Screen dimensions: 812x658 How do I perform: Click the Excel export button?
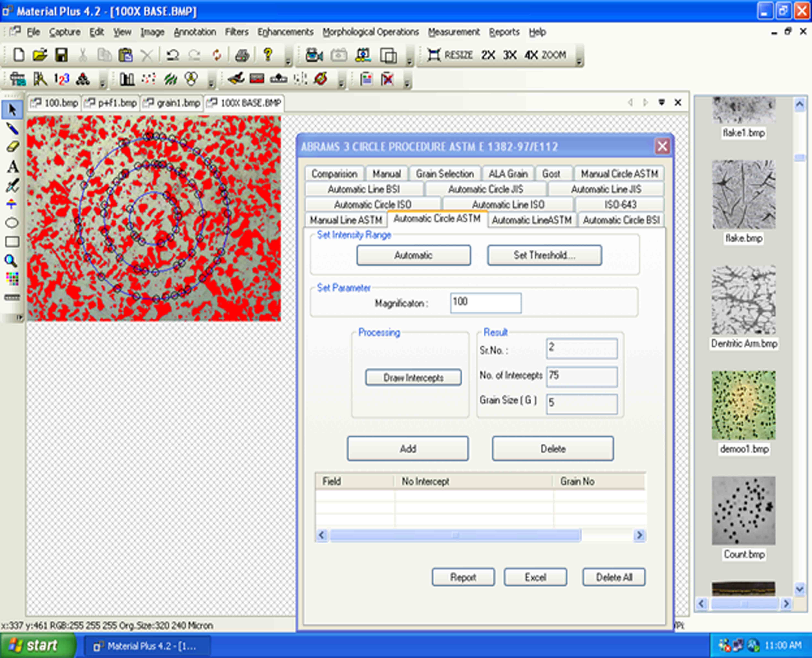[535, 577]
